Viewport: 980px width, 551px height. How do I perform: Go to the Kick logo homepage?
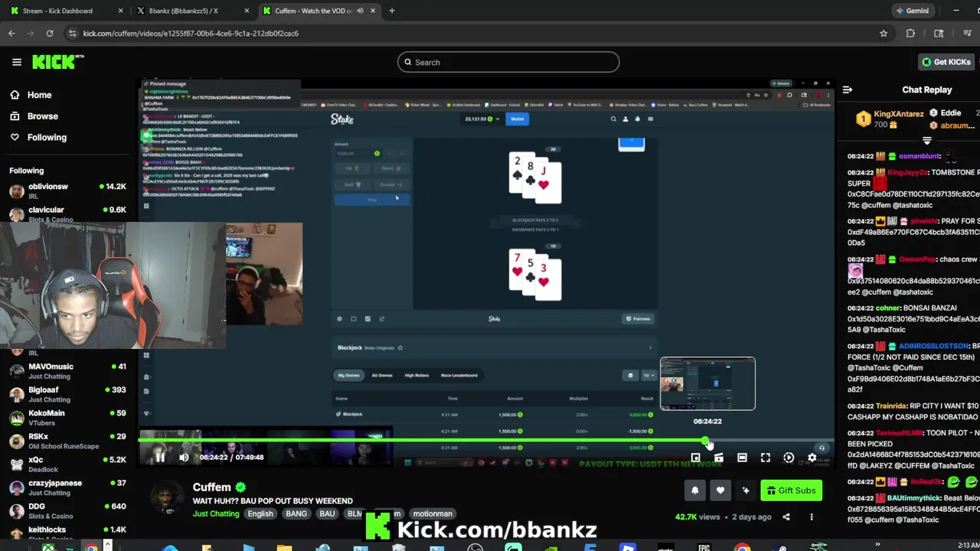click(x=57, y=62)
